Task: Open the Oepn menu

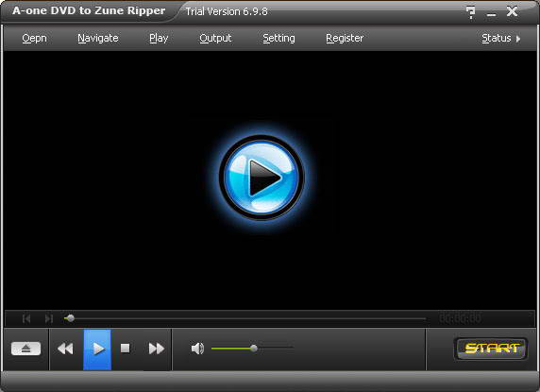Action: click(x=34, y=38)
